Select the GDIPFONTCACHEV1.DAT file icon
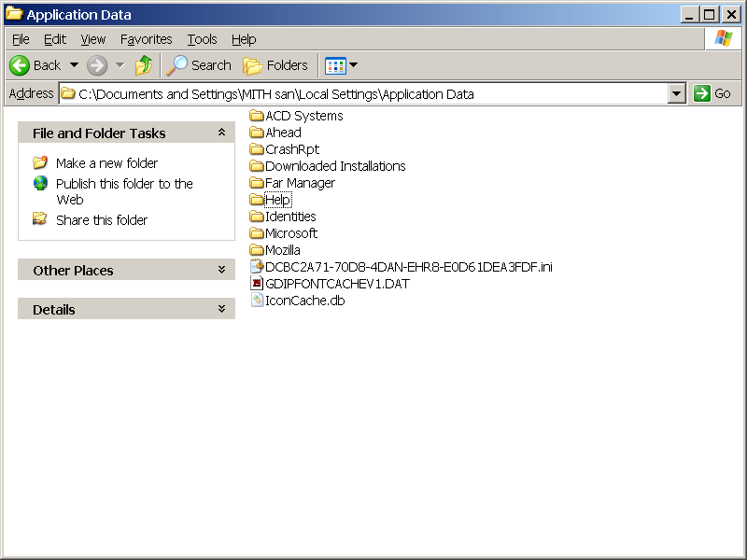The height and width of the screenshot is (560, 747). (257, 284)
